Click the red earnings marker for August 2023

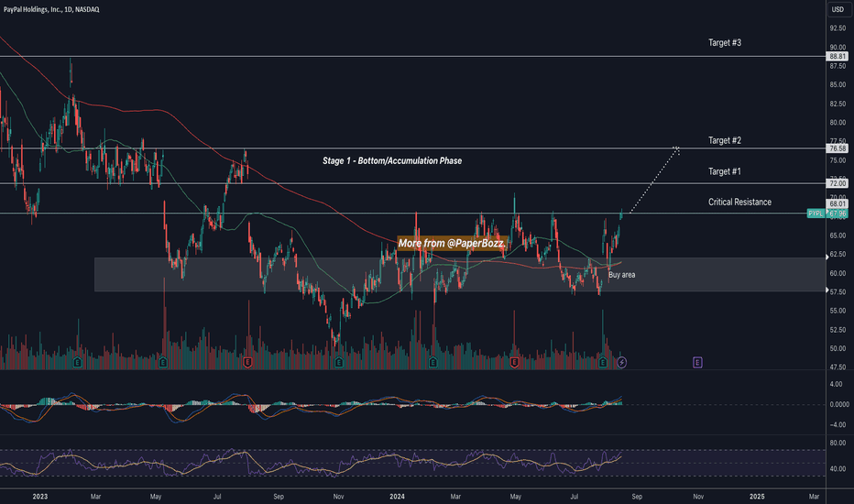[x=247, y=362]
